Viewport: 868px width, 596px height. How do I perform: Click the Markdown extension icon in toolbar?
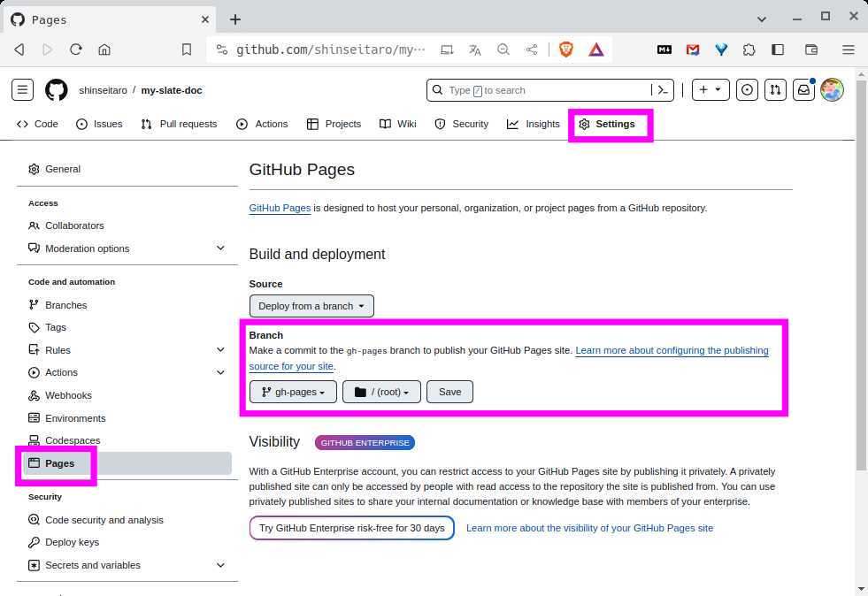click(x=664, y=50)
